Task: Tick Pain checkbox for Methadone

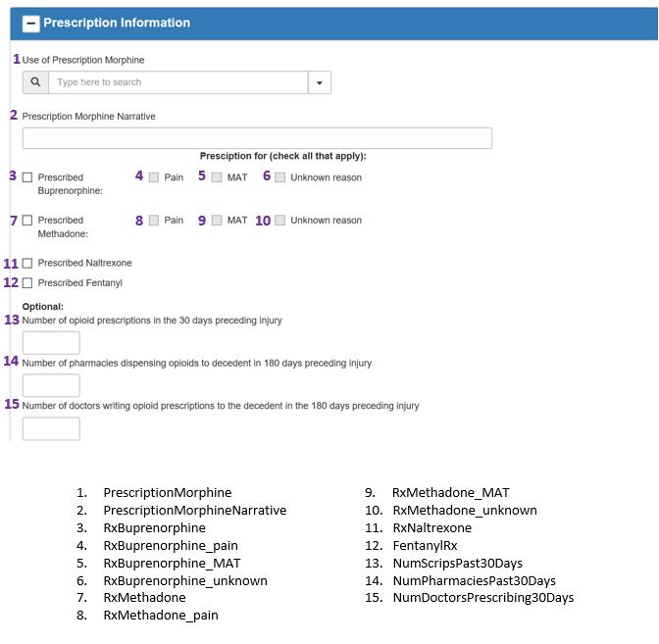Action: (154, 221)
